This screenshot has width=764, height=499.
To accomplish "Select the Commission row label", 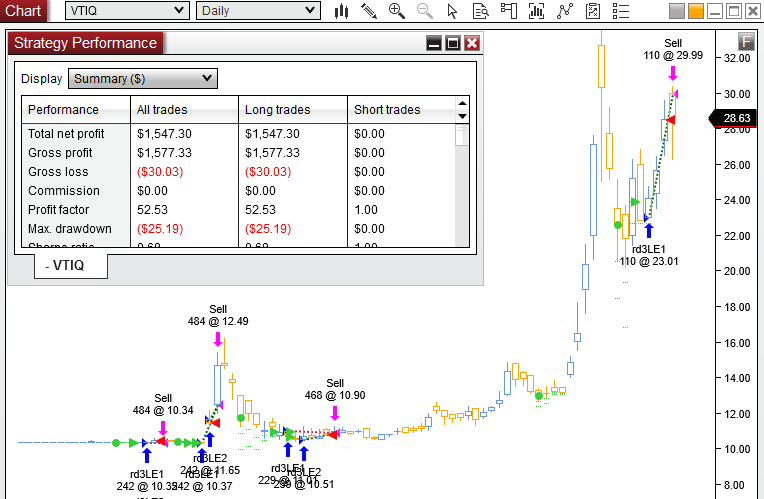I will pyautogui.click(x=63, y=191).
